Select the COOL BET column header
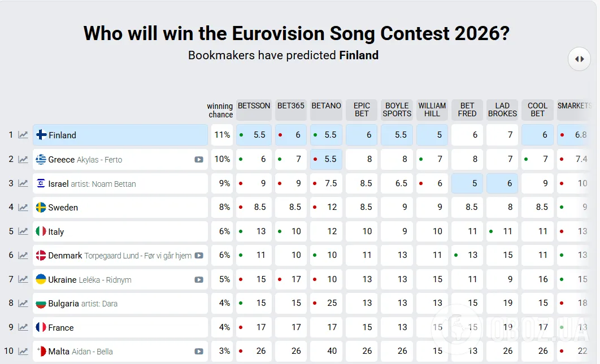 pyautogui.click(x=537, y=110)
